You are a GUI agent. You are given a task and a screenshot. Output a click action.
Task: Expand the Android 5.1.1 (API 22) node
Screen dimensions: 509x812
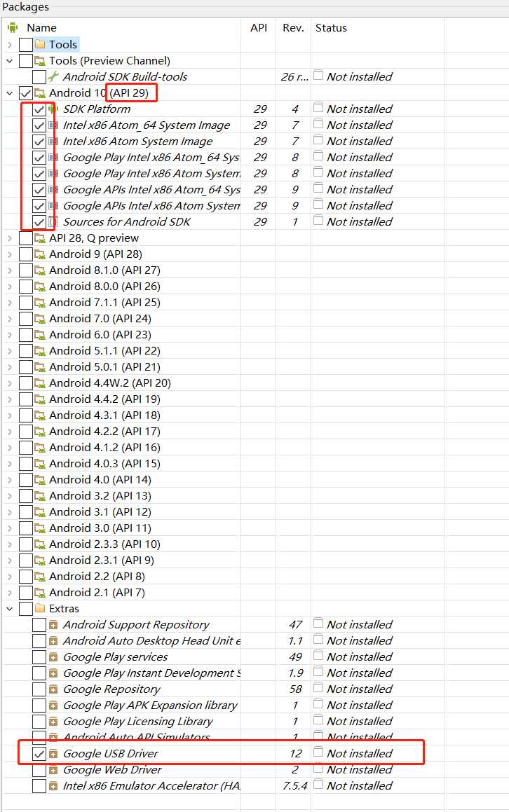pyautogui.click(x=9, y=350)
